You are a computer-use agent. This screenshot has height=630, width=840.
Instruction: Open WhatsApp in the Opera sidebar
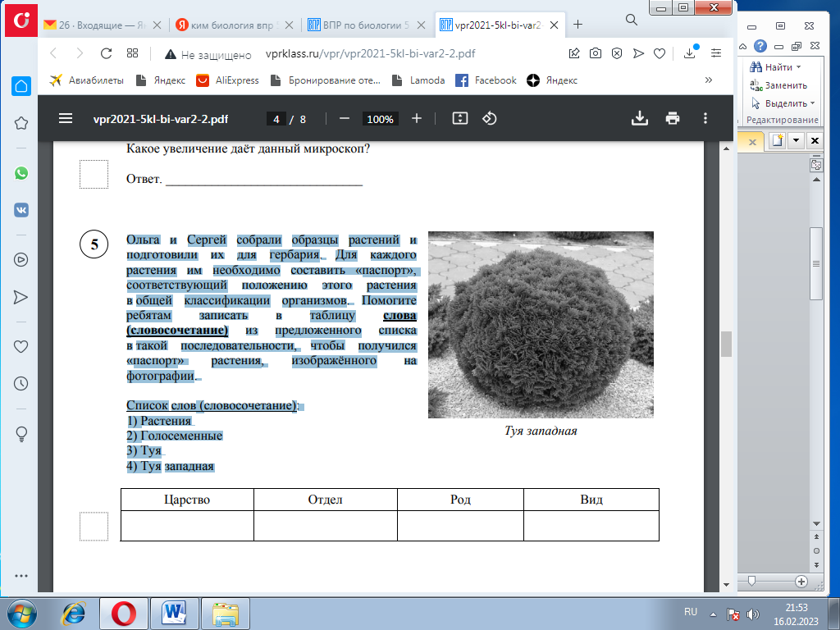[x=21, y=173]
